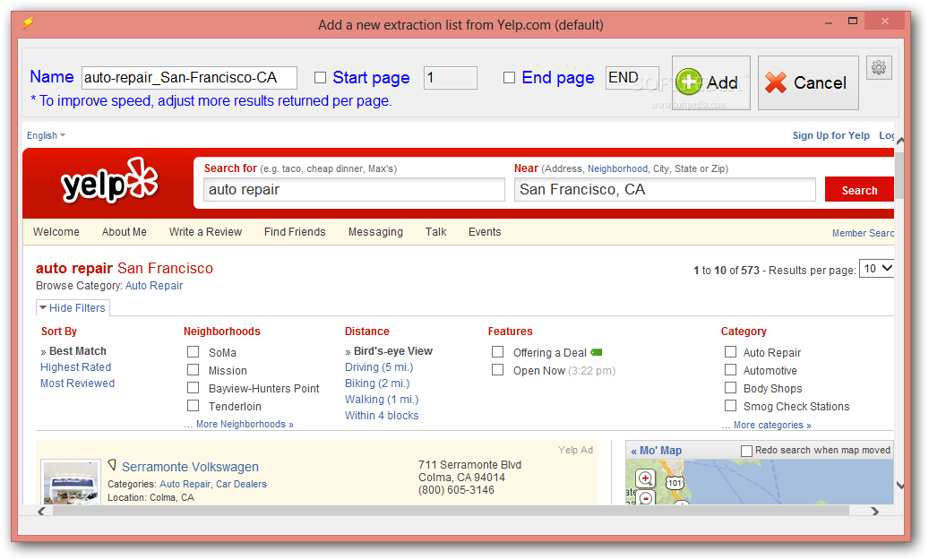Toggle Redo search when map moved
Viewport: 929px width, 560px height.
coord(746,451)
